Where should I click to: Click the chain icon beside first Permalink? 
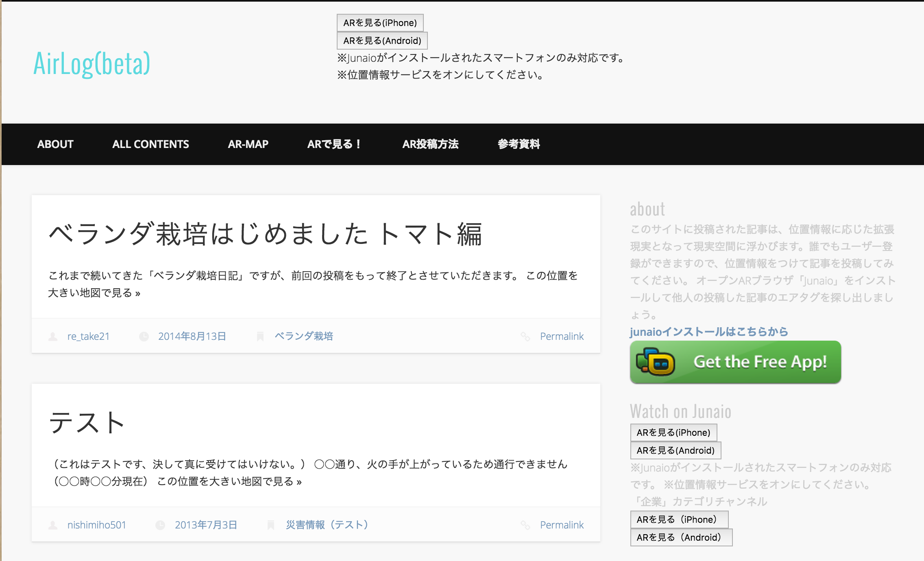525,337
